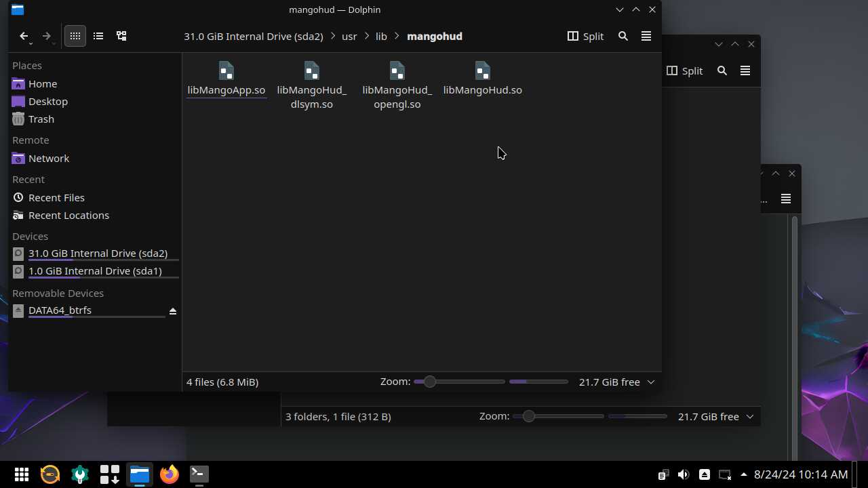Switch to Details view mode
Viewport: 868px width, 488px height.
tap(121, 36)
